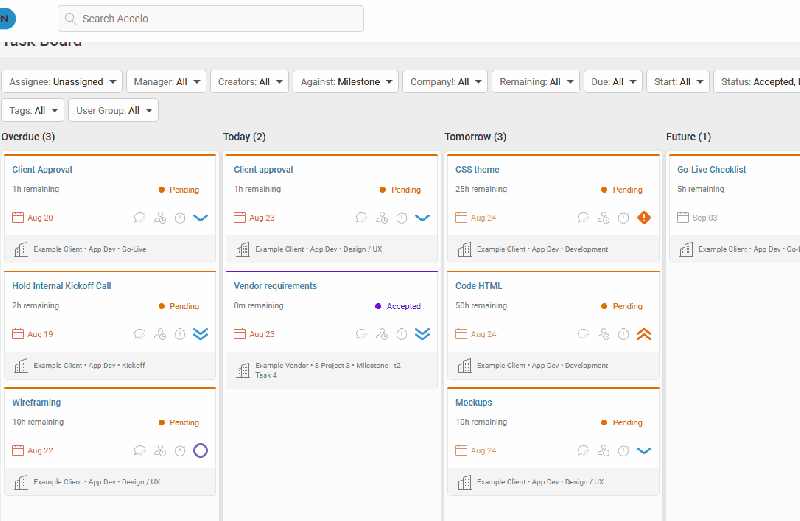Click Example Client App Dev Kickoff breadcrumb
Image resolution: width=800 pixels, height=521 pixels.
pyautogui.click(x=89, y=365)
